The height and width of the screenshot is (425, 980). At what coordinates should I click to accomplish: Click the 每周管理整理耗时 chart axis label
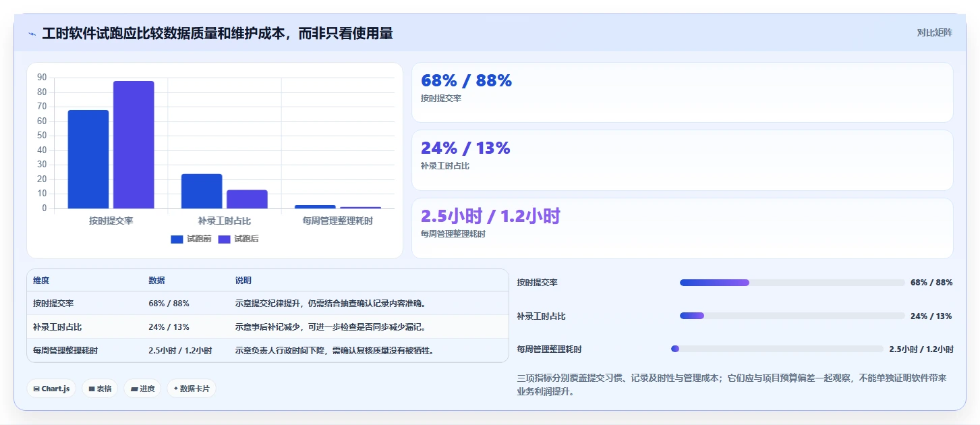tap(338, 221)
